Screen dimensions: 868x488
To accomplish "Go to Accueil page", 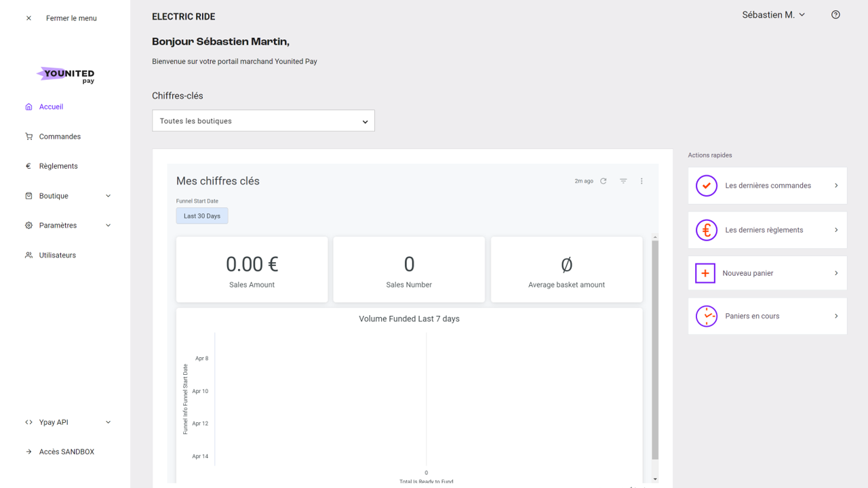I will coord(51,107).
